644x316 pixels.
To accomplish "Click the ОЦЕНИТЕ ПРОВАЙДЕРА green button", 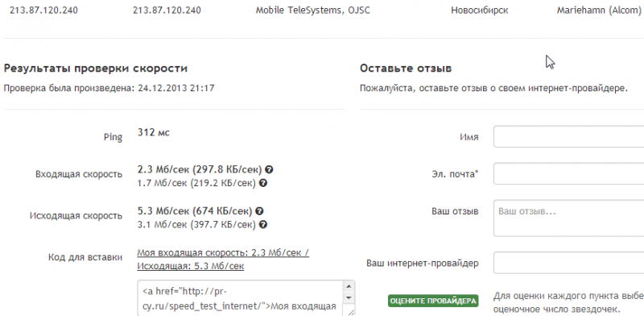I will pyautogui.click(x=433, y=301).
